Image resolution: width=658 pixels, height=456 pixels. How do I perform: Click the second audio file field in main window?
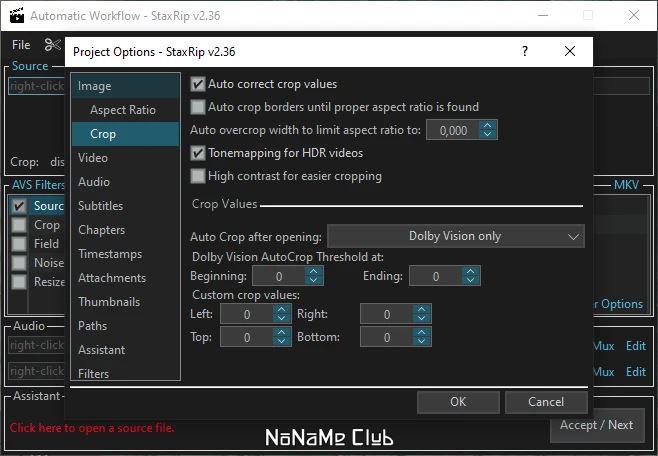click(x=37, y=371)
